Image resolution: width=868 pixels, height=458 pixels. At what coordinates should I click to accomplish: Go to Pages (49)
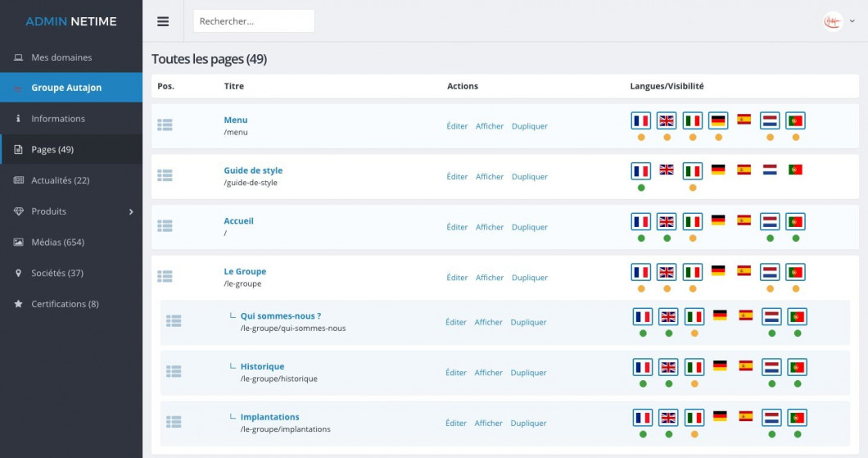point(71,150)
